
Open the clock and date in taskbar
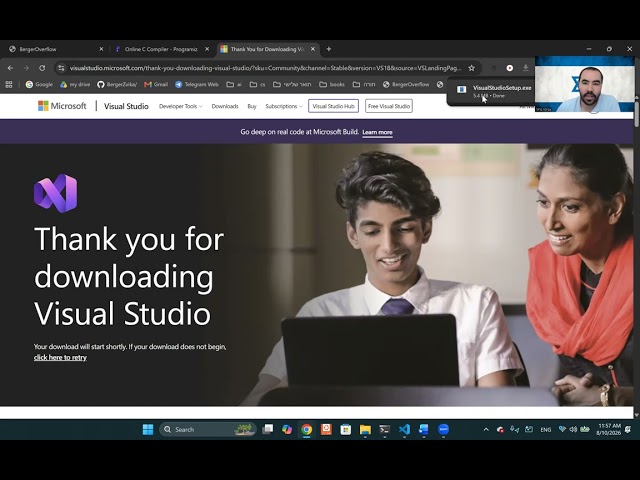[609, 429]
